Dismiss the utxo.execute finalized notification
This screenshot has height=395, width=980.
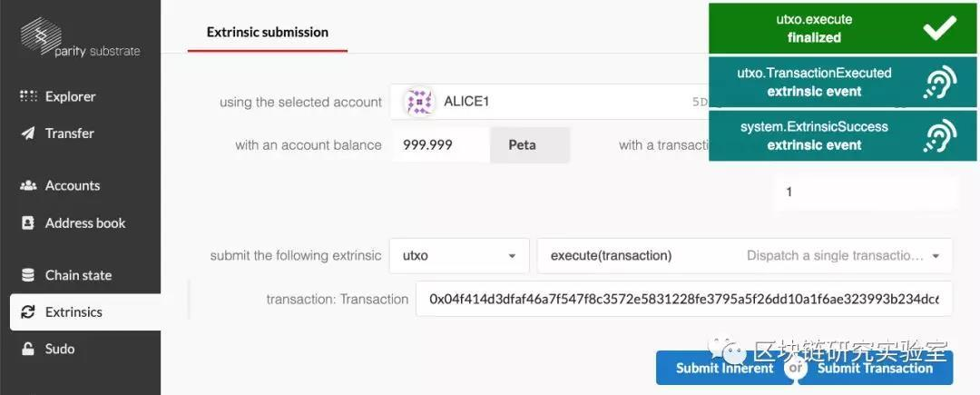(x=940, y=28)
